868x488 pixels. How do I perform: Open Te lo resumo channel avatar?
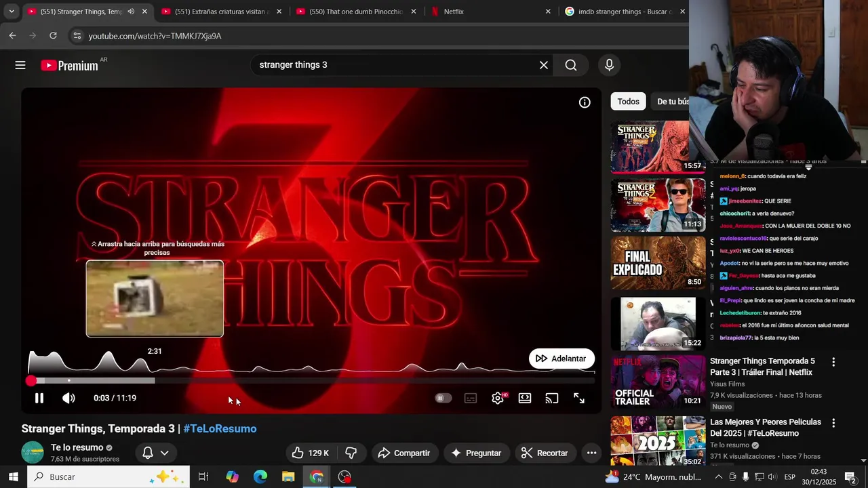pos(33,452)
